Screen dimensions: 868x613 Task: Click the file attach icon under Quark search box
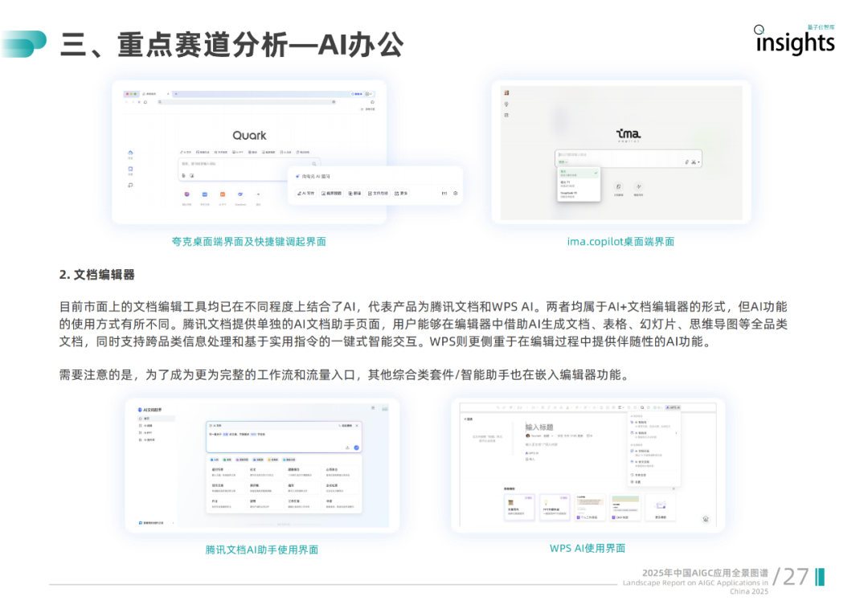tap(184, 175)
